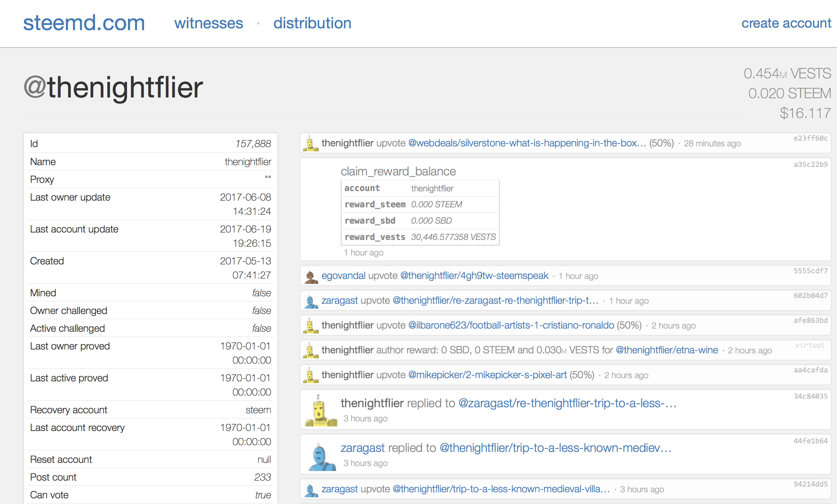The width and height of the screenshot is (837, 504).
Task: Open transaction hash a35c22b9
Action: (x=810, y=164)
